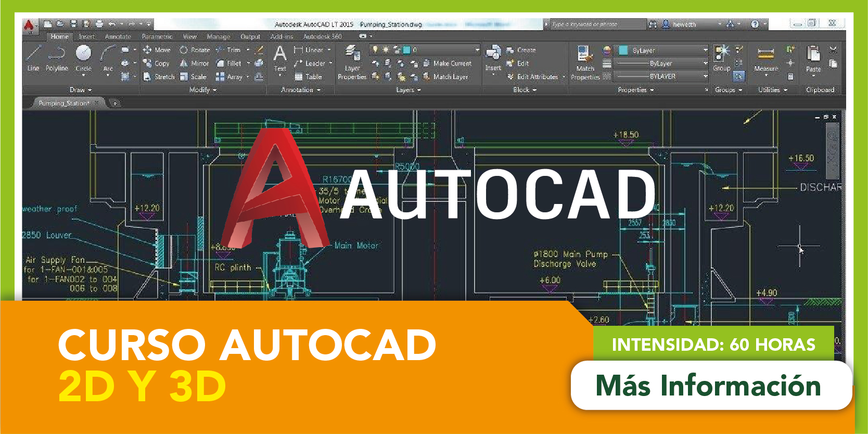Open the BYLAYER linetype dropdown
868x434 pixels.
pos(662,76)
